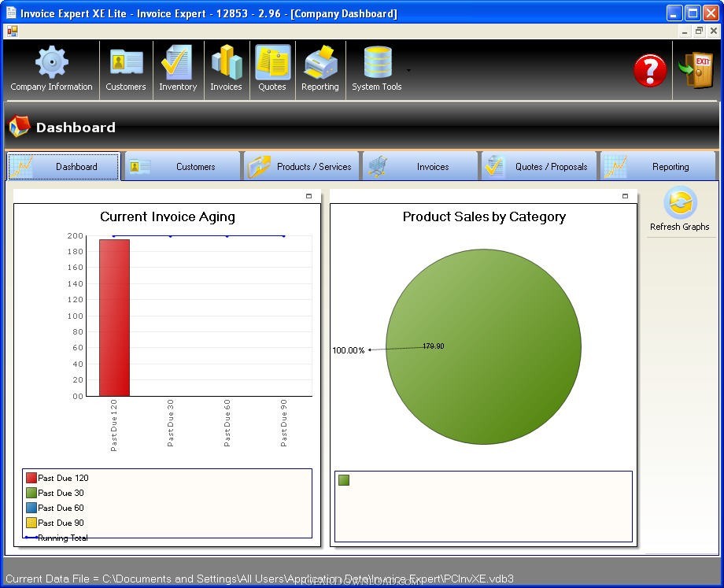Click the Product Sales by Category title
This screenshot has height=588, width=724.
484,216
